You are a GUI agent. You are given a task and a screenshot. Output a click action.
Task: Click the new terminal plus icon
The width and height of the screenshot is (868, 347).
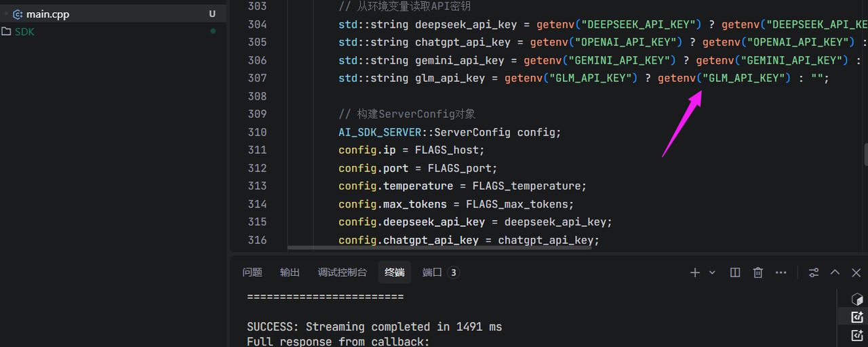(x=694, y=272)
